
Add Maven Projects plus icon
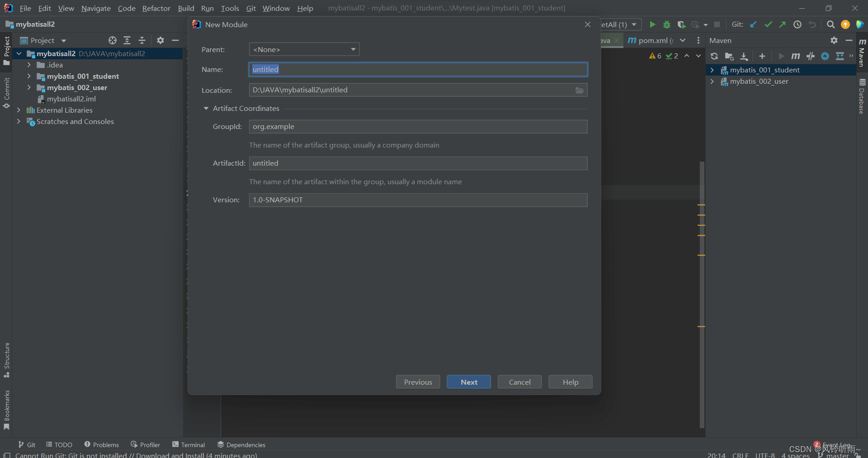pyautogui.click(x=762, y=56)
